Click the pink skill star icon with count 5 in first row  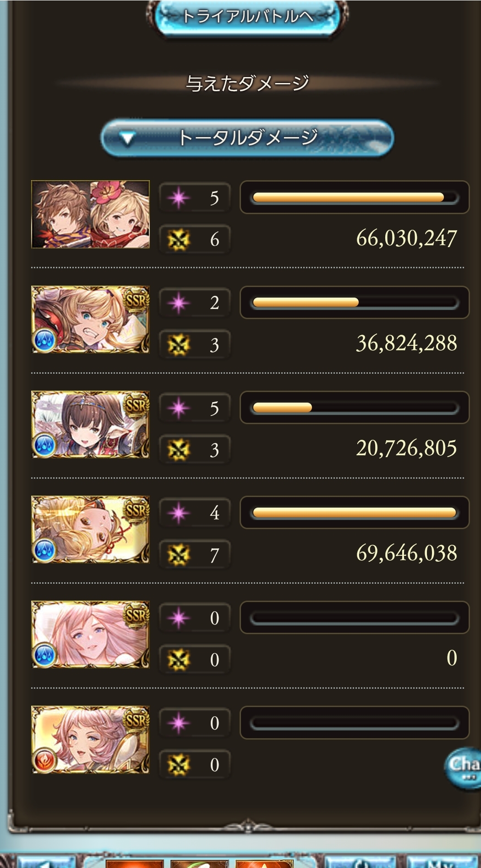tap(178, 198)
